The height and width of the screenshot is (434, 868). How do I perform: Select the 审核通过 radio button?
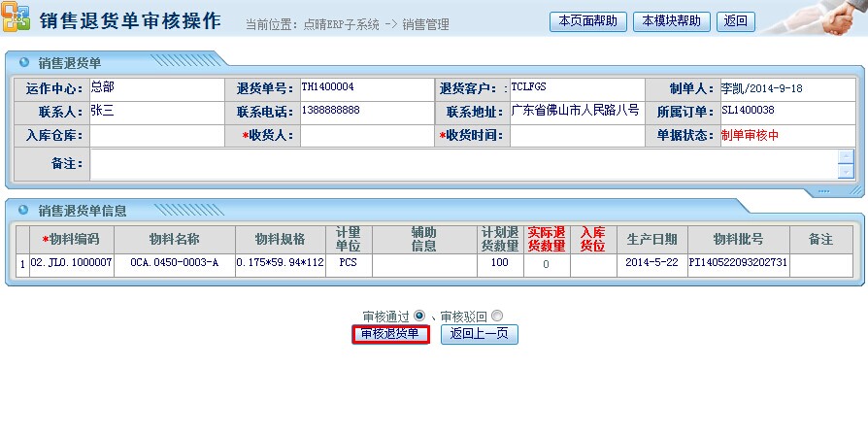click(419, 316)
